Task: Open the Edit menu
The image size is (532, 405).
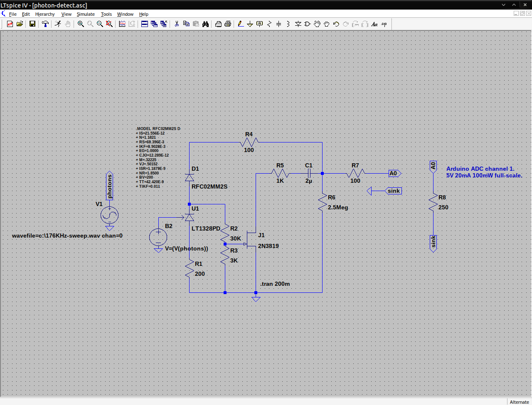Action: pyautogui.click(x=26, y=14)
